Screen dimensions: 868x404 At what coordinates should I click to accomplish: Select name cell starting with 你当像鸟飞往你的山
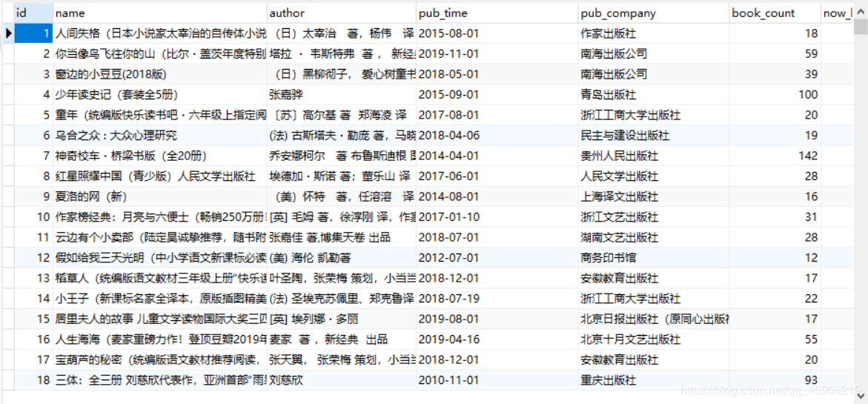point(160,53)
